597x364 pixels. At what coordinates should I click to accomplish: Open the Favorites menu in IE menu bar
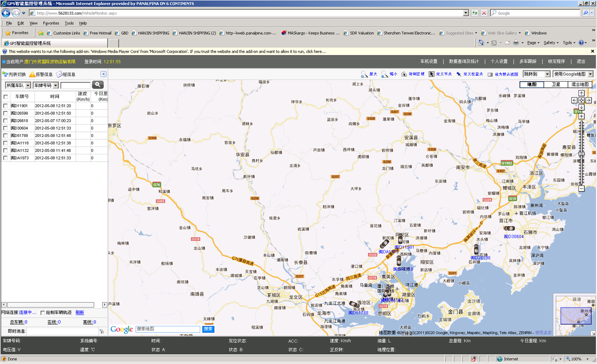click(51, 23)
